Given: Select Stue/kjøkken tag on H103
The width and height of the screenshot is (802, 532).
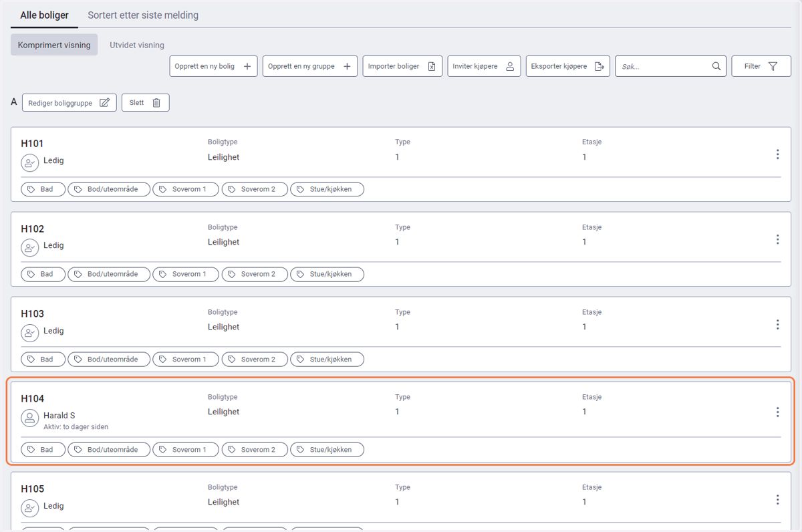Looking at the screenshot, I should pyautogui.click(x=327, y=359).
